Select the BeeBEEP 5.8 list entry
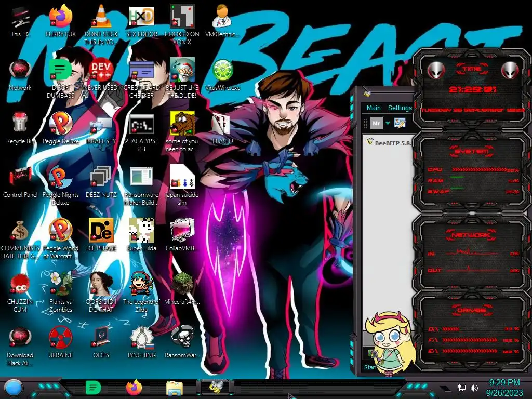Screen dimensions: 532x399 click(x=389, y=143)
